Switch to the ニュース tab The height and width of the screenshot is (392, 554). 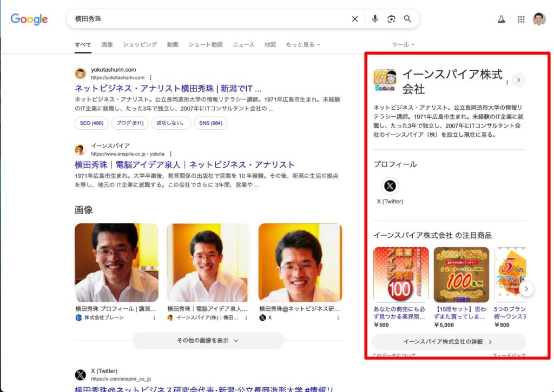pos(243,44)
